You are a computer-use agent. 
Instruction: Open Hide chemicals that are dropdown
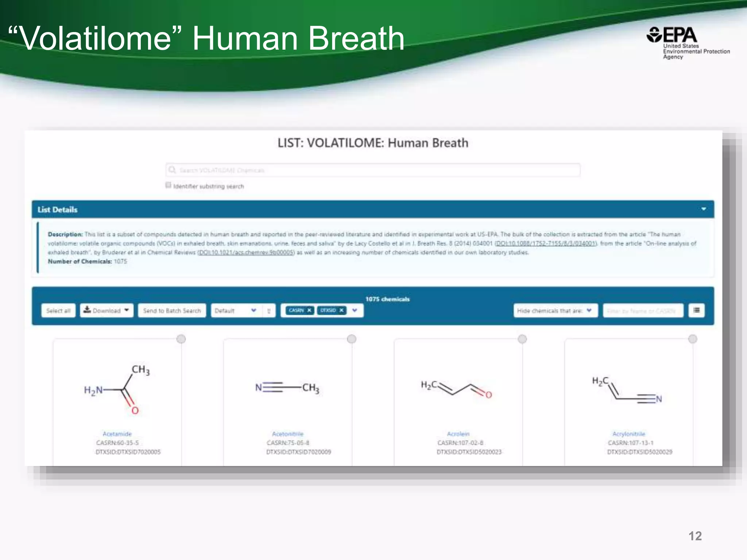[x=556, y=311]
